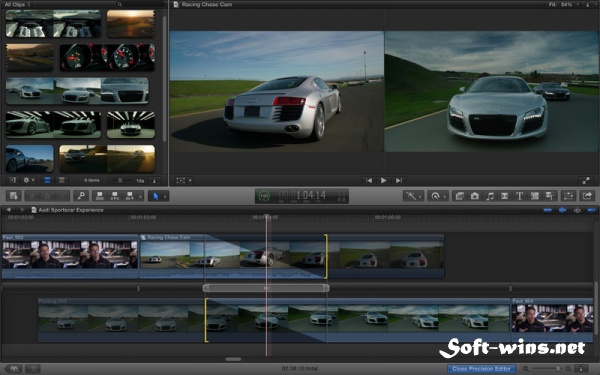This screenshot has height=375, width=600.
Task: Select the Paul_003 interview clip in timeline
Action: [70, 256]
